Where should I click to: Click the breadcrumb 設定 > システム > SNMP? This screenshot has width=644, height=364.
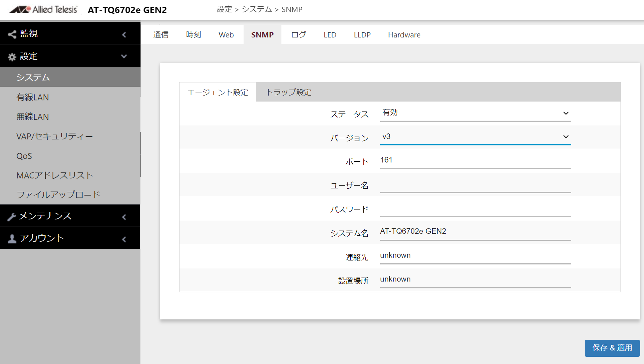coord(260,9)
